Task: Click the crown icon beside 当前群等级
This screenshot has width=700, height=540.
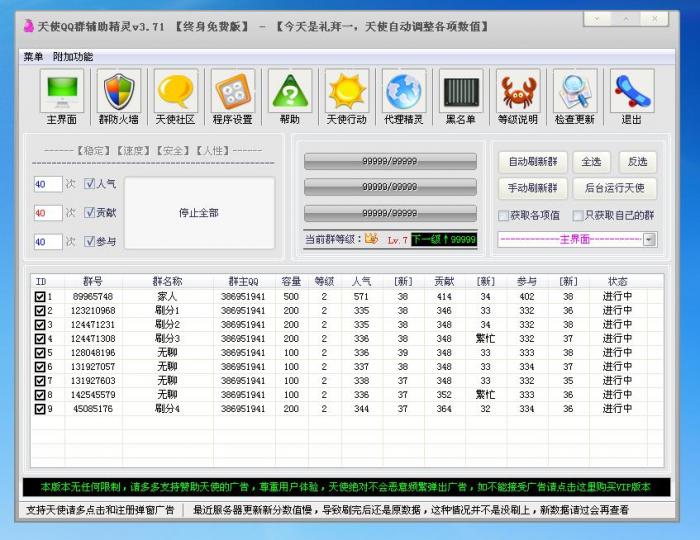Action: click(371, 239)
